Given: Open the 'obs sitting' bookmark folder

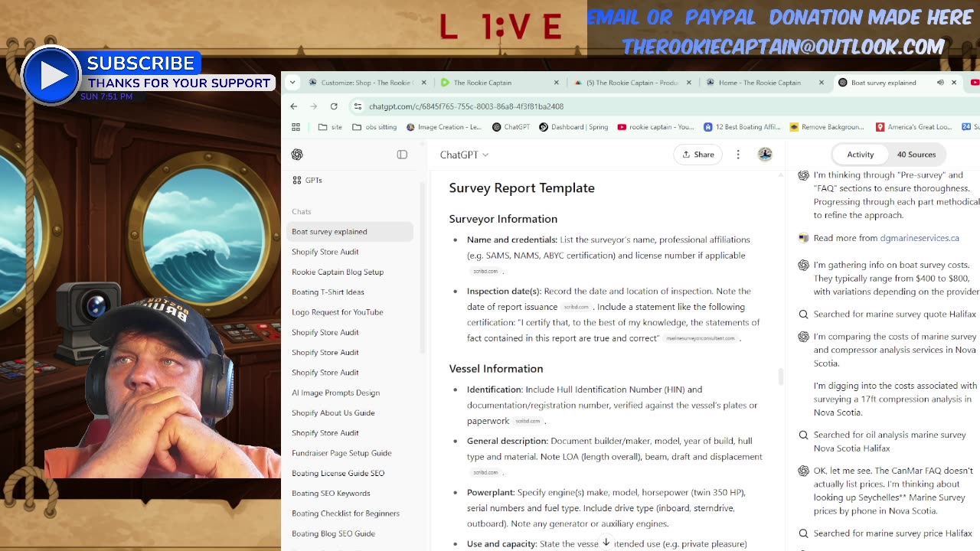Looking at the screenshot, I should pyautogui.click(x=374, y=127).
